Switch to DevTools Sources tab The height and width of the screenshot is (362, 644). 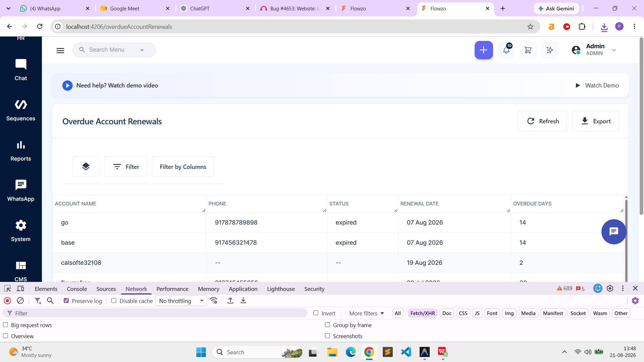pyautogui.click(x=106, y=289)
